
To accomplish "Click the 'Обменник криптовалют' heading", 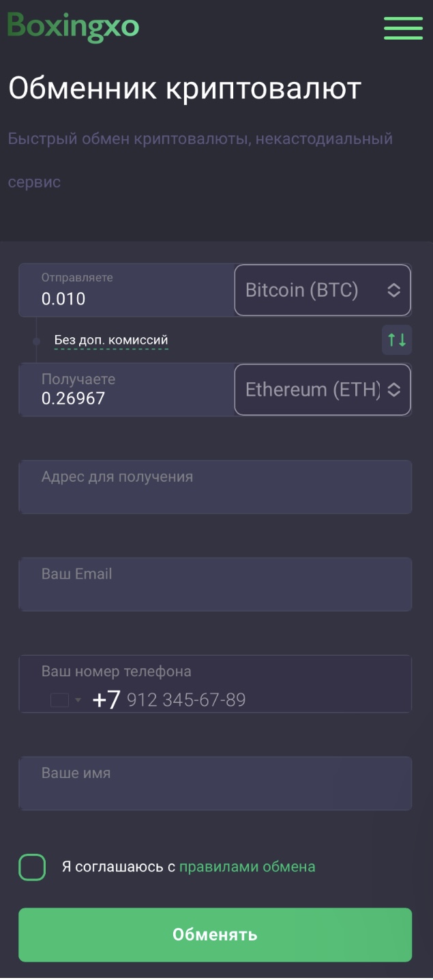I will point(184,89).
